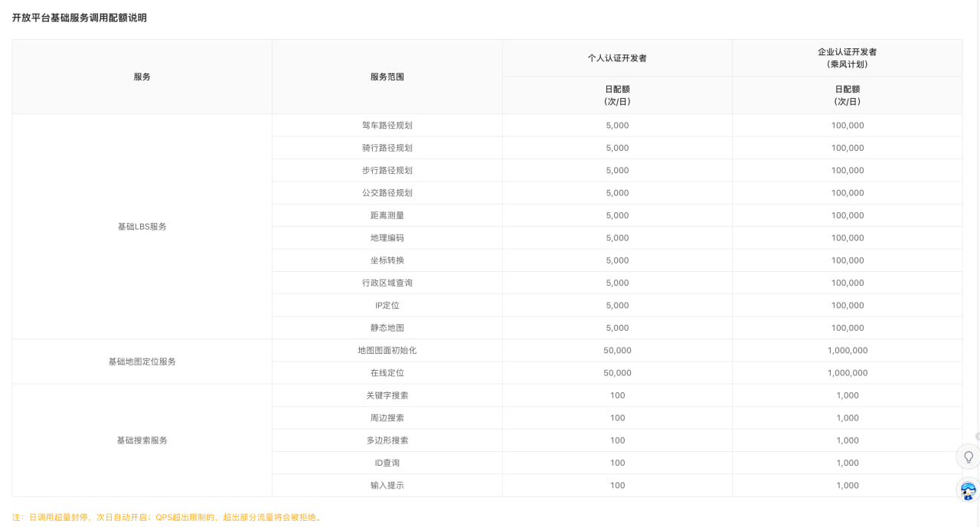The image size is (980, 527).
Task: Click the lightbulb feedback icon
Action: pos(968,457)
